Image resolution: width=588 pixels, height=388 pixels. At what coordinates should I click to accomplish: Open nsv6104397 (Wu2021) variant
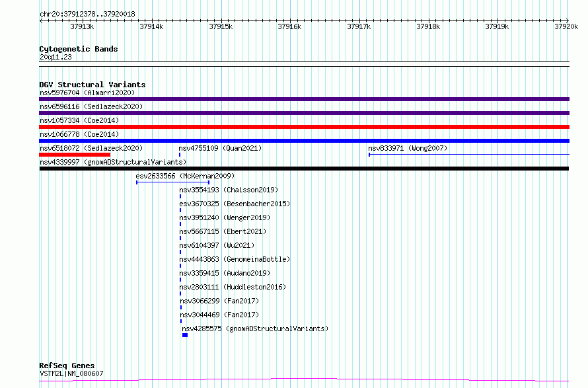[x=217, y=245]
